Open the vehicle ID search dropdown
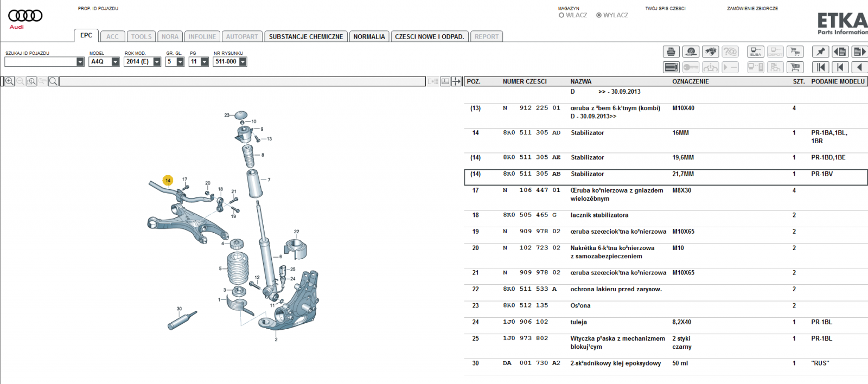The width and height of the screenshot is (868, 384). 80,62
